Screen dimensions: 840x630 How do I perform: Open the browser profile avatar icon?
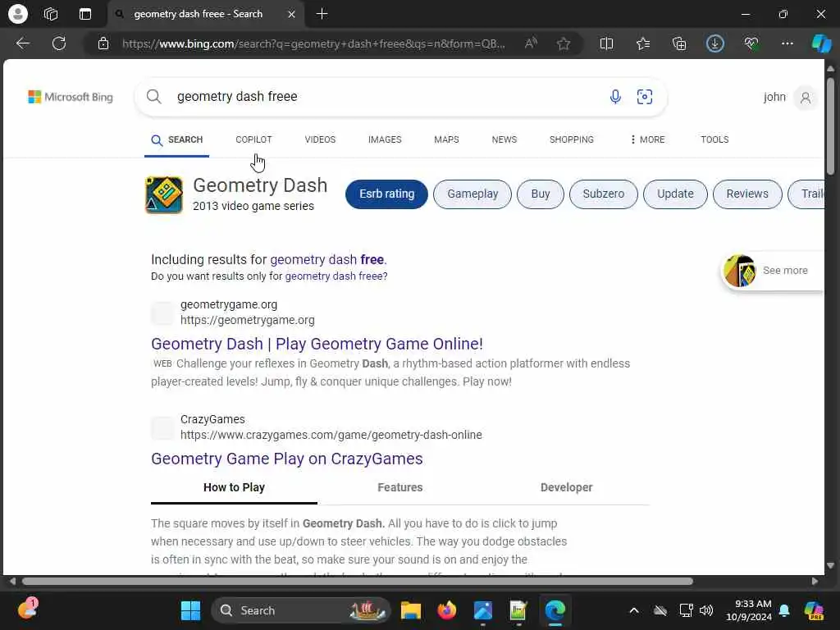(x=18, y=14)
